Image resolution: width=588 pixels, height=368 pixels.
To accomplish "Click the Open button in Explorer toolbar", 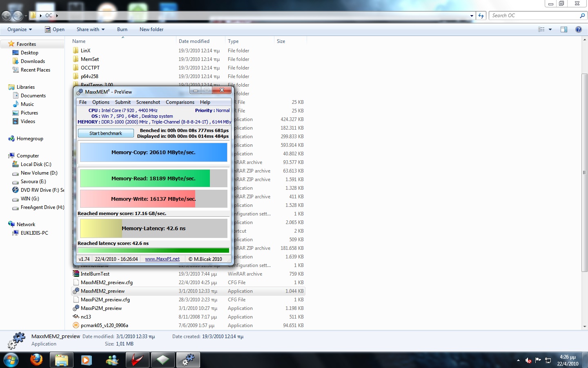I will point(55,29).
